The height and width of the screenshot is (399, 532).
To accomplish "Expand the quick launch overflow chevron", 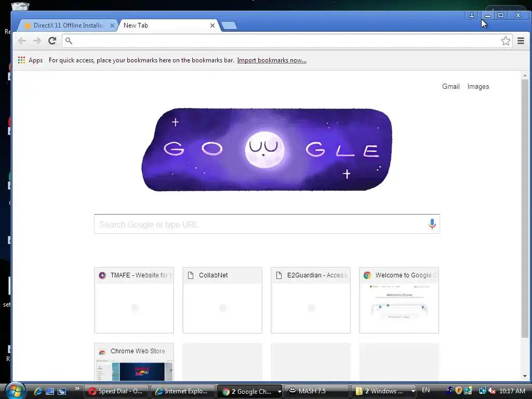I will pos(77,389).
